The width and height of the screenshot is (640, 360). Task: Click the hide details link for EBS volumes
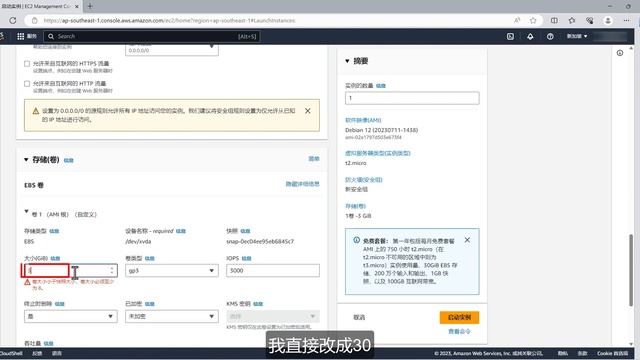click(302, 184)
